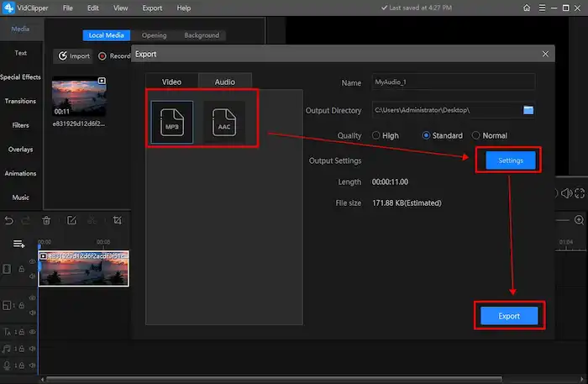Screen dimensions: 588x384
Task: Open the Opening tab
Action: pyautogui.click(x=154, y=35)
